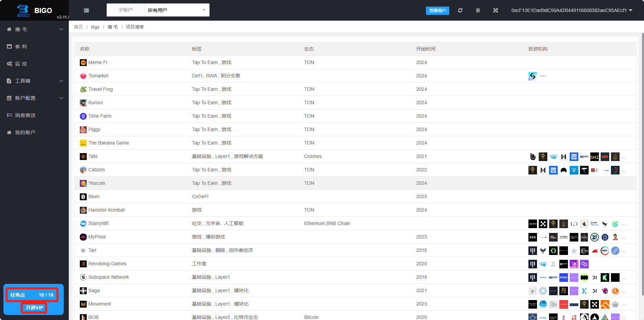This screenshot has width=644, height=320.
Task: Click Tomarket's first investor logo
Action: coord(533,76)
